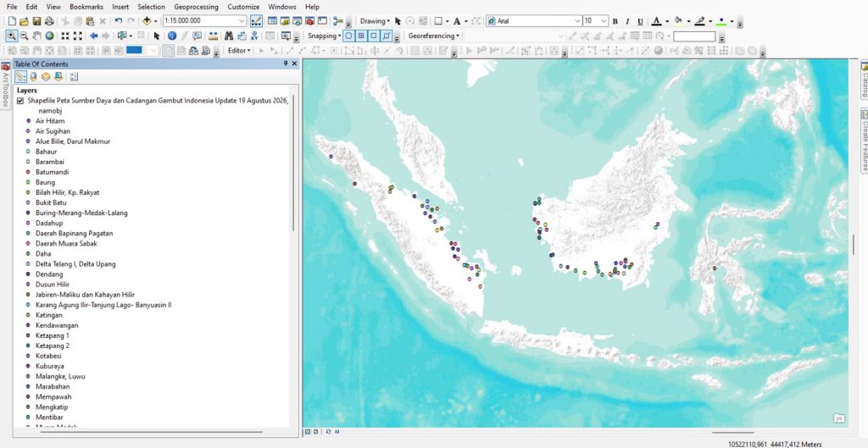Open the font size dropdown
Screen dimensions: 868x448
click(x=604, y=21)
